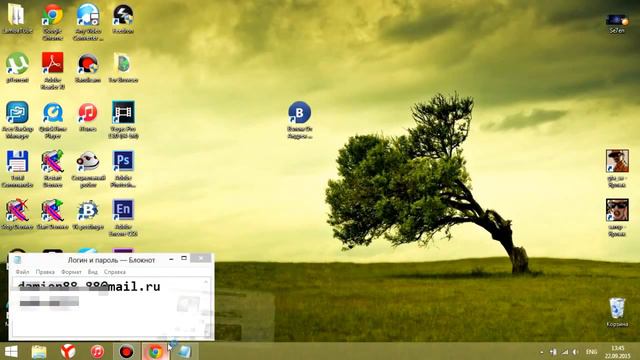Select the iTunes icon on the desktop
The image size is (640, 360).
pyautogui.click(x=88, y=116)
